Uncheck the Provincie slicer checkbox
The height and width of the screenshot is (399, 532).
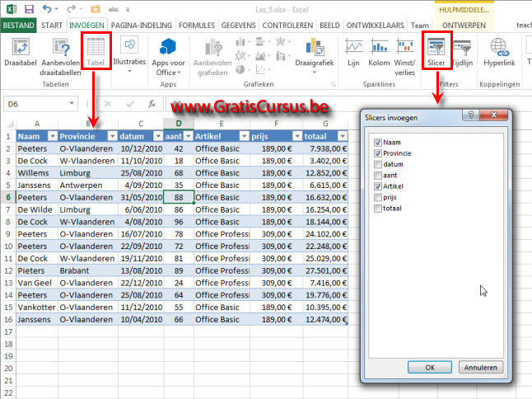(378, 153)
